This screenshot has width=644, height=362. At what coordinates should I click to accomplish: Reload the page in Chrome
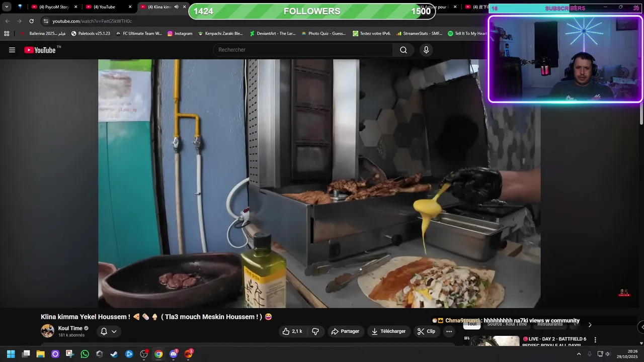tap(31, 21)
